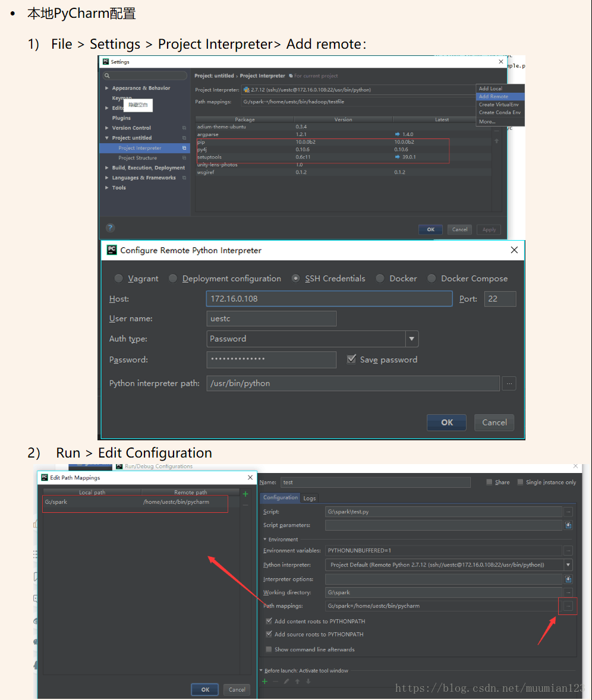The width and height of the screenshot is (592, 700).
Task: Enable the Share checkbox
Action: (489, 482)
